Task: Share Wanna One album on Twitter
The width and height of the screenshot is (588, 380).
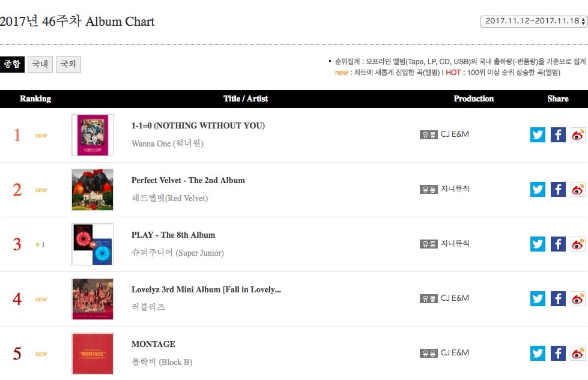Action: pyautogui.click(x=538, y=134)
